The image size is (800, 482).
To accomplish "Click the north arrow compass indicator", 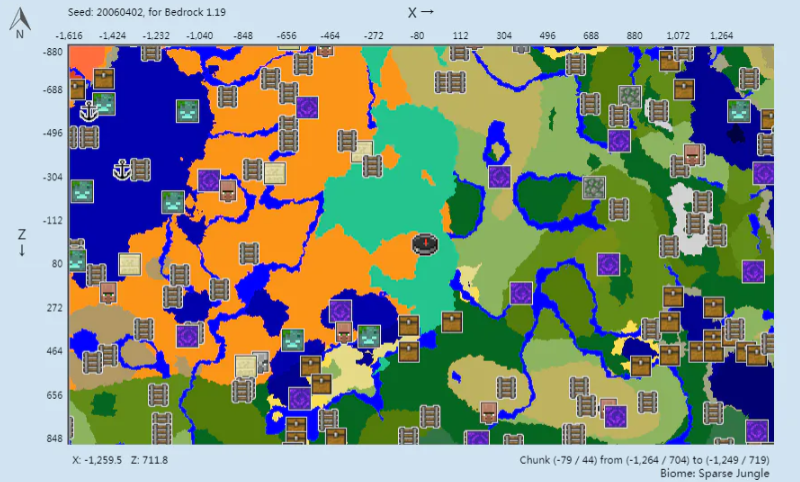I will [20, 23].
